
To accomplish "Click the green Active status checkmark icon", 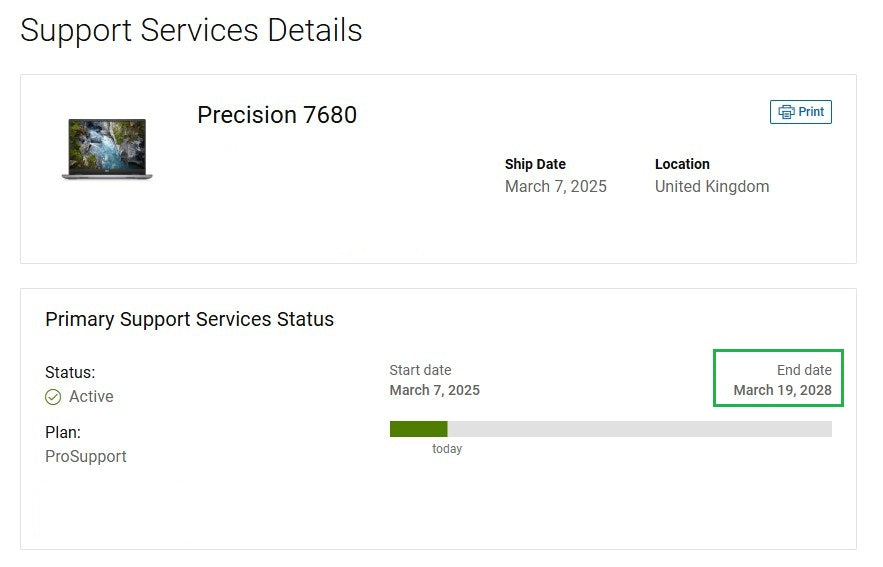I will [x=53, y=397].
